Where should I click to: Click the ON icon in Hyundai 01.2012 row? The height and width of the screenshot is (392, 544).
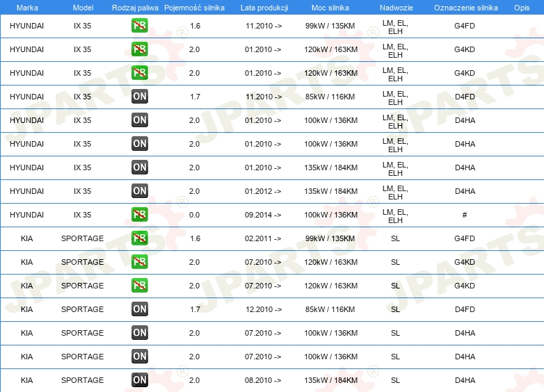coord(139,191)
